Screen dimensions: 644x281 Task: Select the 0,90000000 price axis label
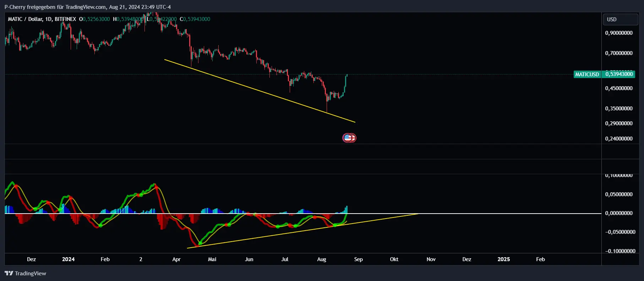619,33
